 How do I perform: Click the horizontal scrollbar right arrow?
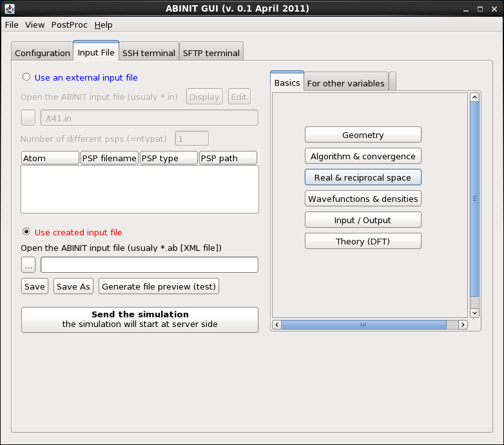click(463, 325)
